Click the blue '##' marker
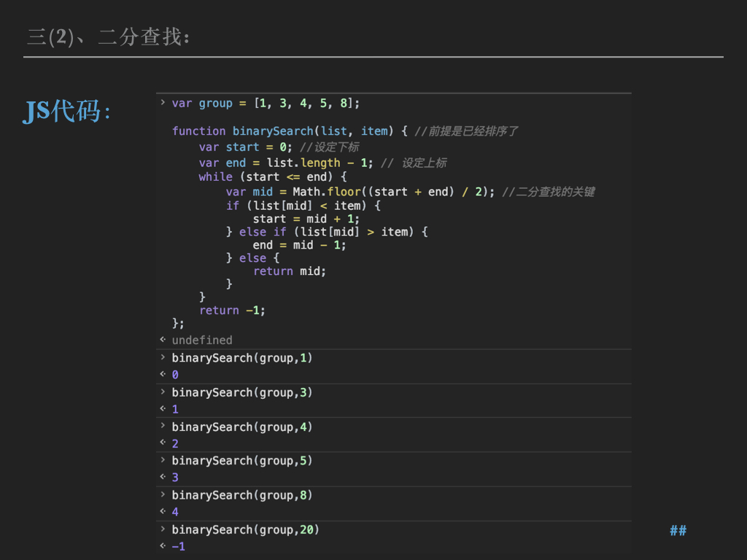Viewport: 747px width, 560px height. [x=678, y=530]
